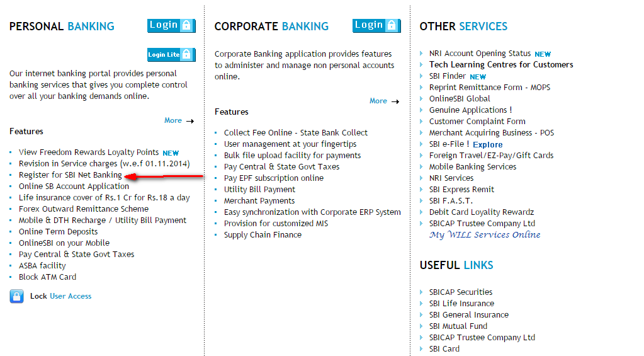Viewport: 644px width, 356px height.
Task: Click NEW badge beside Freedom Rewards Loyalty Points
Action: pyautogui.click(x=171, y=153)
